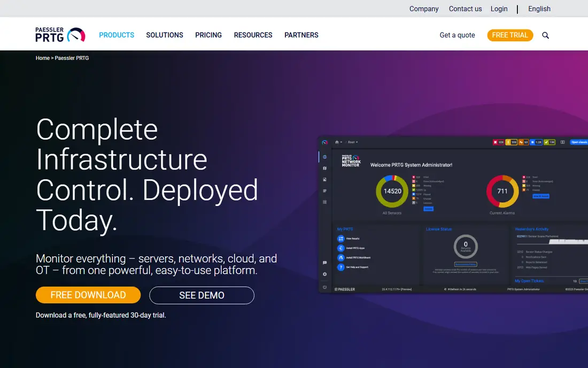Image resolution: width=588 pixels, height=368 pixels.
Task: Click the green up-sensors status badge
Action: 550,142
